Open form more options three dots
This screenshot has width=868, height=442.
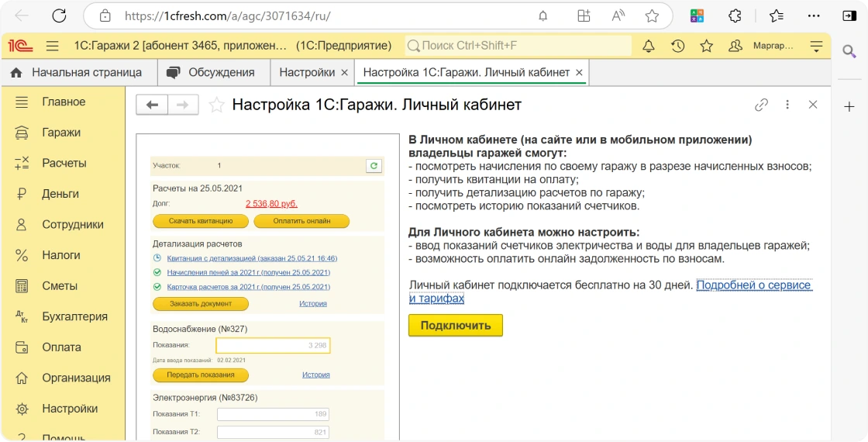click(x=787, y=104)
